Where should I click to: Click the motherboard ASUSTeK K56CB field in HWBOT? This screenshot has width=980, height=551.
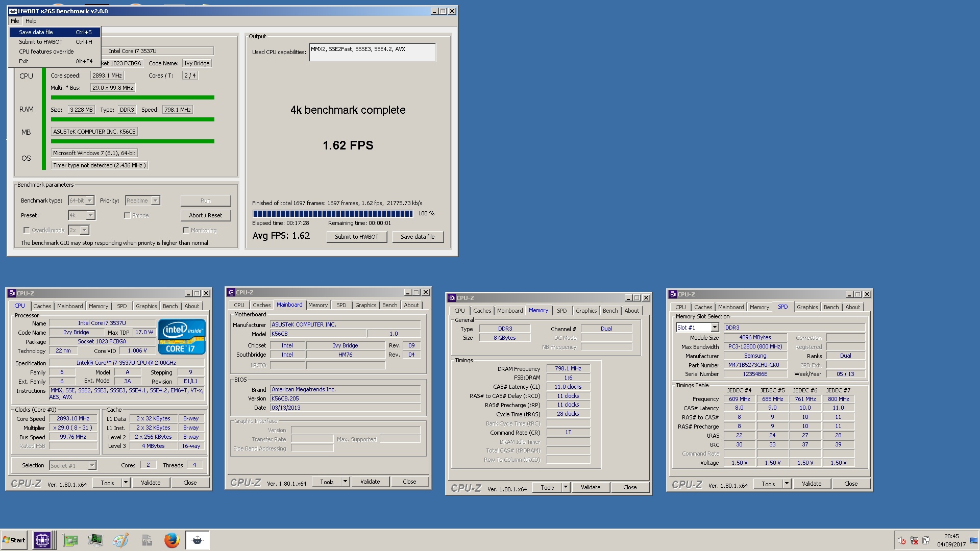pos(94,132)
